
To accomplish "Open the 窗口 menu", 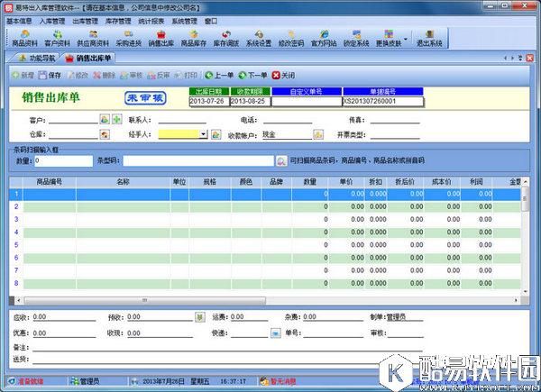I will (x=211, y=21).
